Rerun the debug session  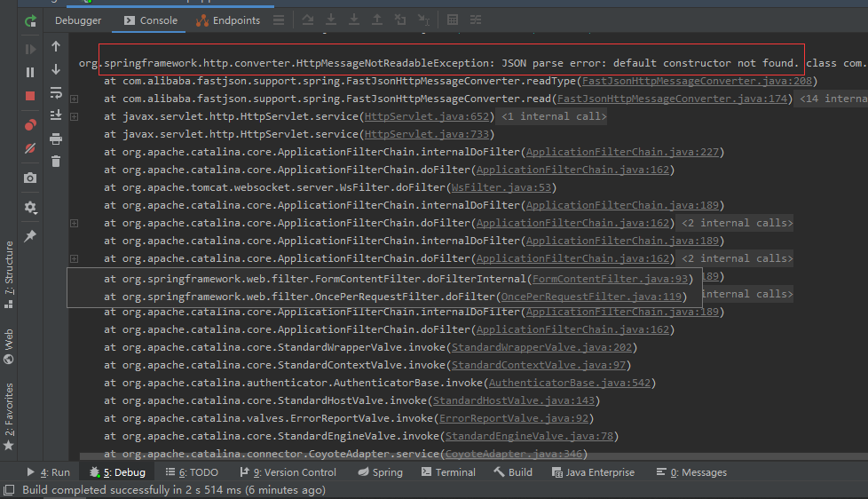click(30, 21)
